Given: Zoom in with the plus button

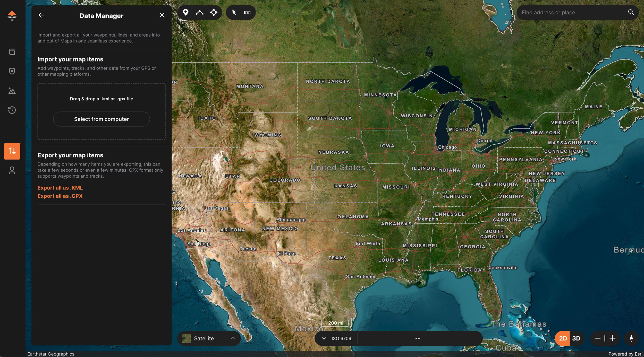Looking at the screenshot, I should pos(613,338).
